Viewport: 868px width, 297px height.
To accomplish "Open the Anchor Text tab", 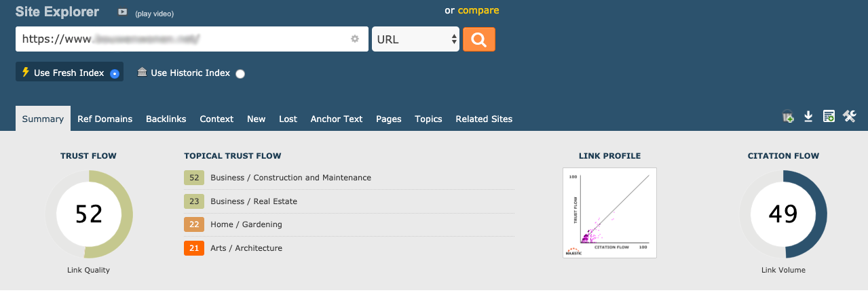I will point(337,119).
